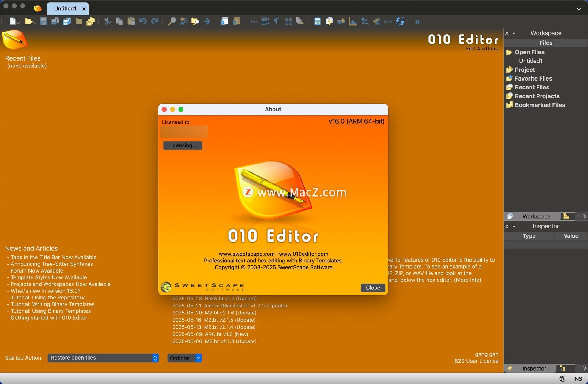This screenshot has height=384, width=588.
Task: Close the About dialog with Close button
Action: pyautogui.click(x=373, y=288)
